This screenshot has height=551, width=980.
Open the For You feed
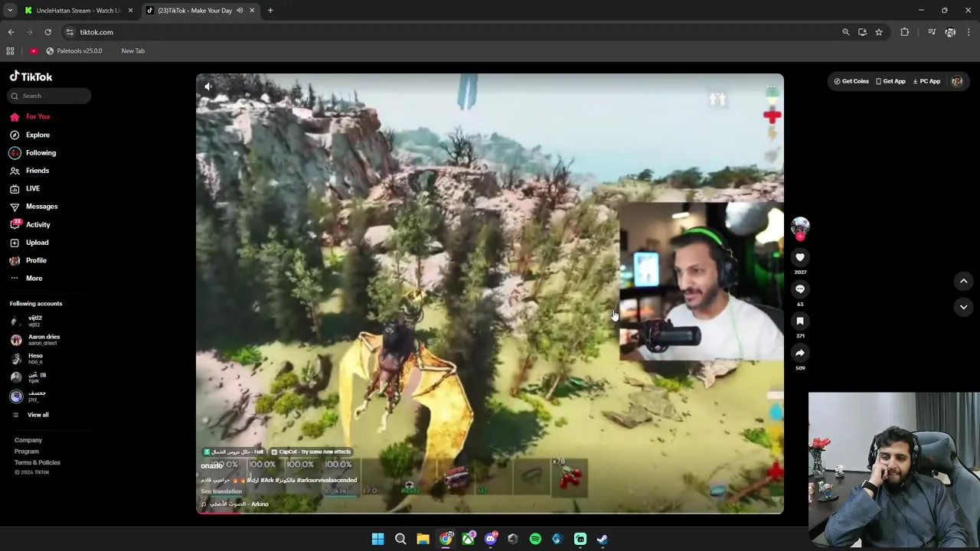point(31,116)
